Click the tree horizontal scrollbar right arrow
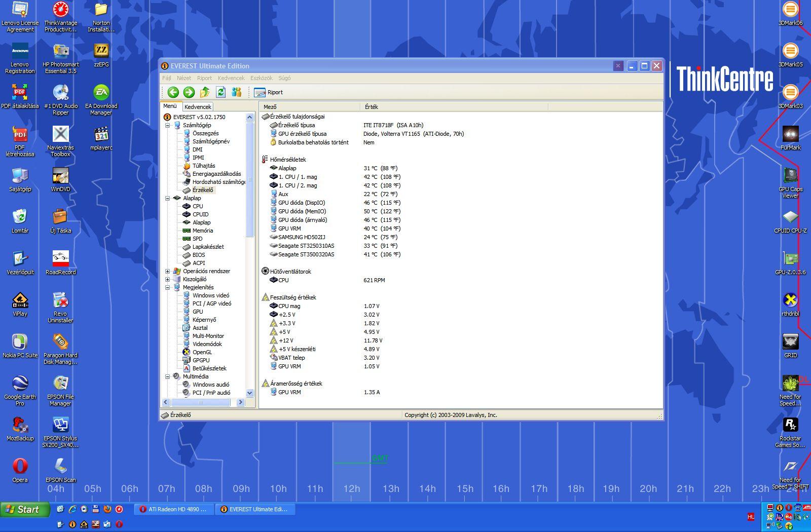This screenshot has height=532, width=811. point(240,402)
